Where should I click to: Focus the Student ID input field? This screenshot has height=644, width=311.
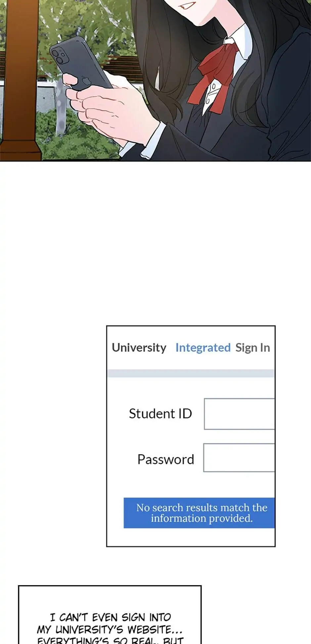(x=239, y=414)
